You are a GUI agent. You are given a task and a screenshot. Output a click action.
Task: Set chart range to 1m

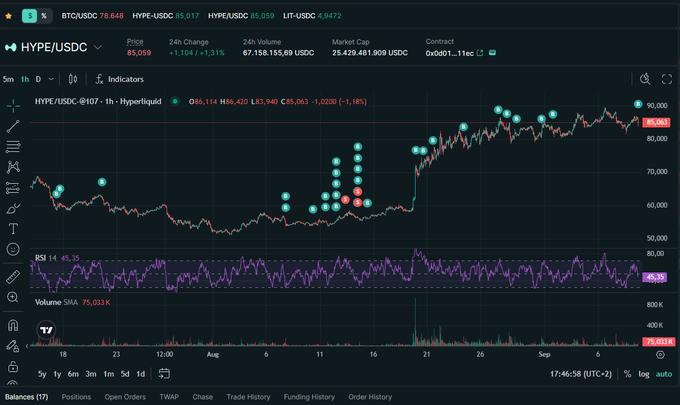coord(109,374)
